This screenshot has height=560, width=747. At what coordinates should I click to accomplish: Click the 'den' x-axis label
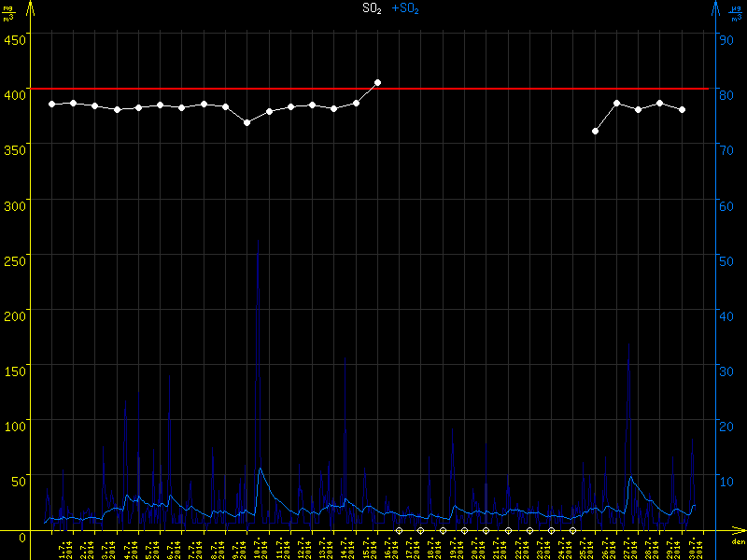[737, 542]
